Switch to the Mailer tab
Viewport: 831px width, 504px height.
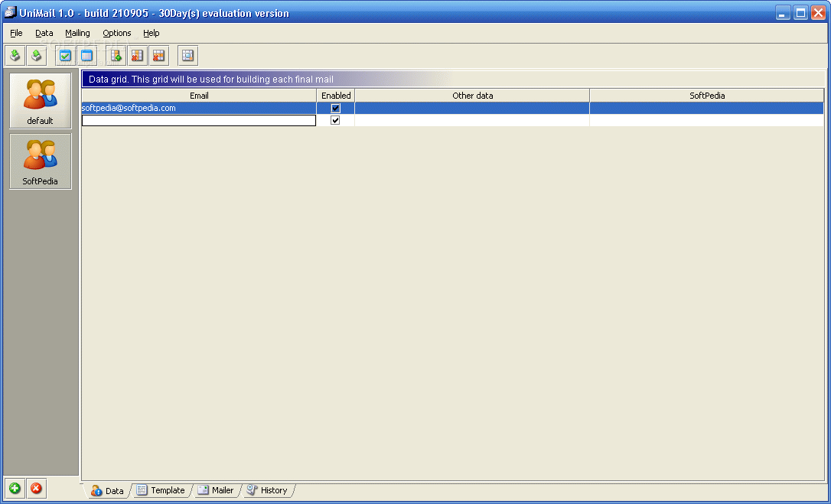pos(217,490)
